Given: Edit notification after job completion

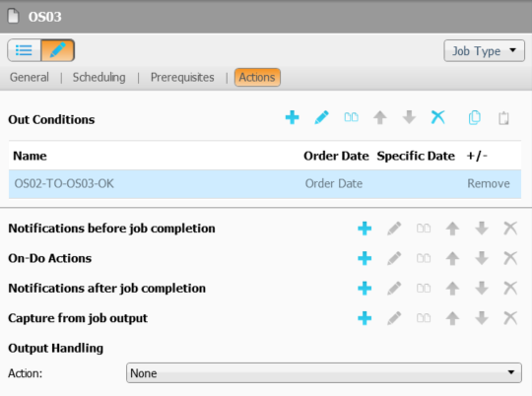Looking at the screenshot, I should pos(394,288).
